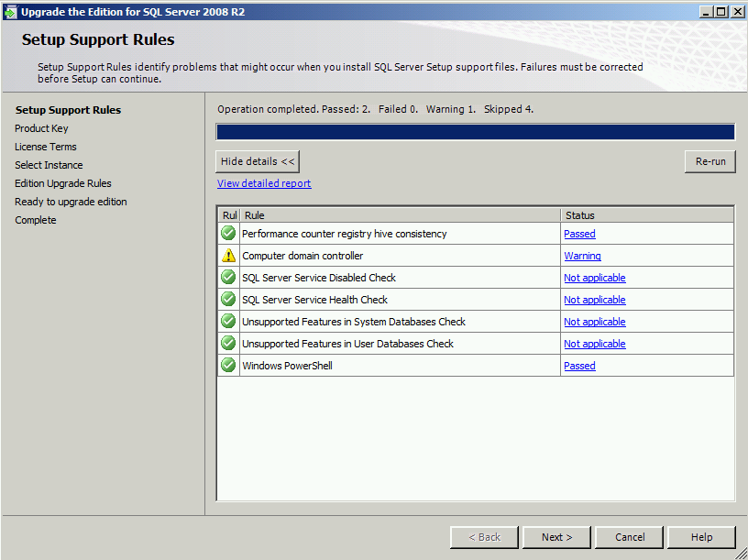Click the Operation completed summary line

pyautogui.click(x=376, y=109)
